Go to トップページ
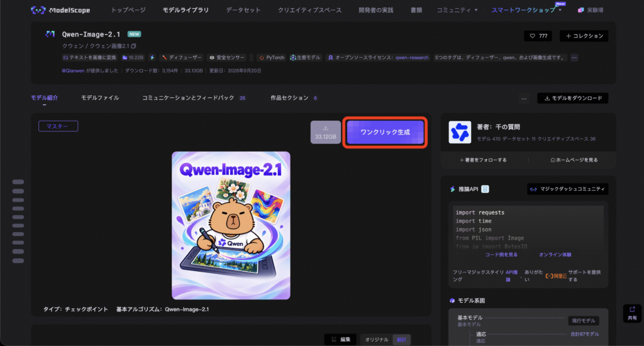The image size is (644, 346). tap(128, 10)
